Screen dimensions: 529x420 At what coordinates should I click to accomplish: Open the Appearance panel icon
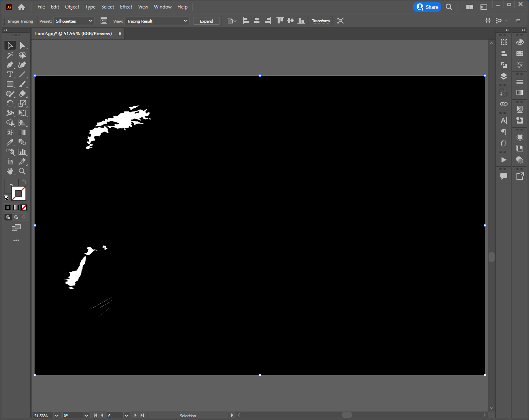pos(520,137)
